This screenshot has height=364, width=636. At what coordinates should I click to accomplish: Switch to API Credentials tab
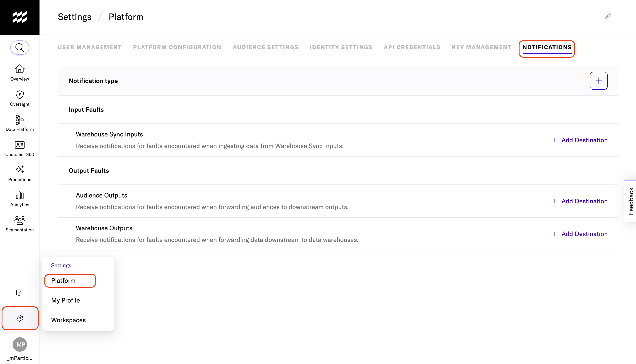(x=412, y=47)
